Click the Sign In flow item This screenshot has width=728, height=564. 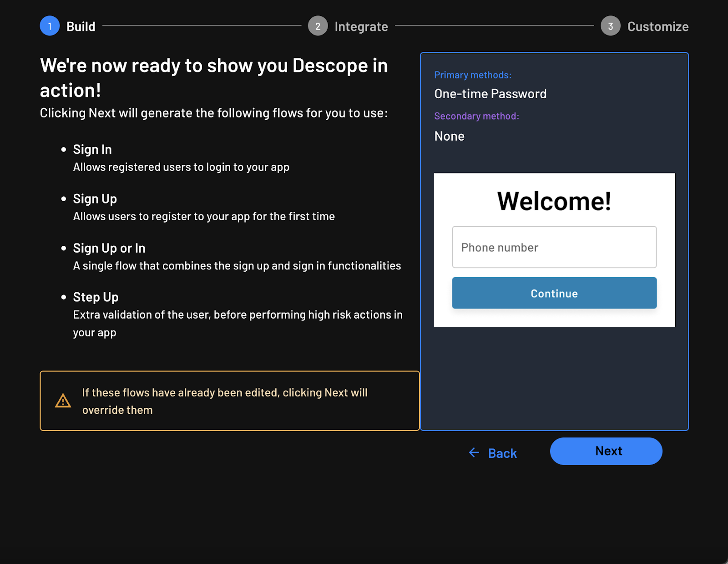point(92,149)
